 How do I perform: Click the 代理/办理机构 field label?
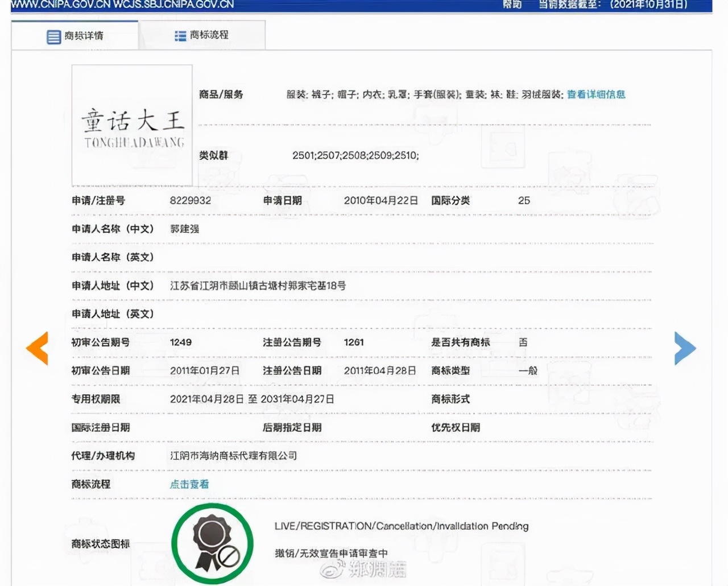103,456
